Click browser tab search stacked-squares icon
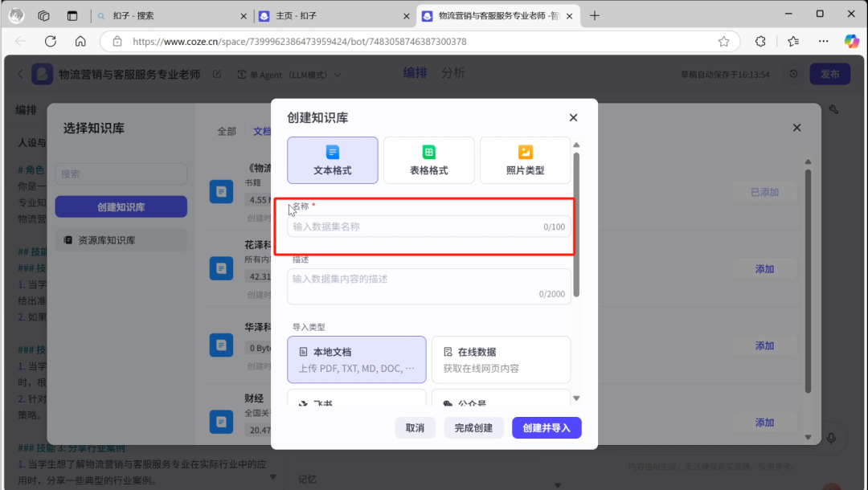The width and height of the screenshot is (868, 490). click(x=43, y=15)
